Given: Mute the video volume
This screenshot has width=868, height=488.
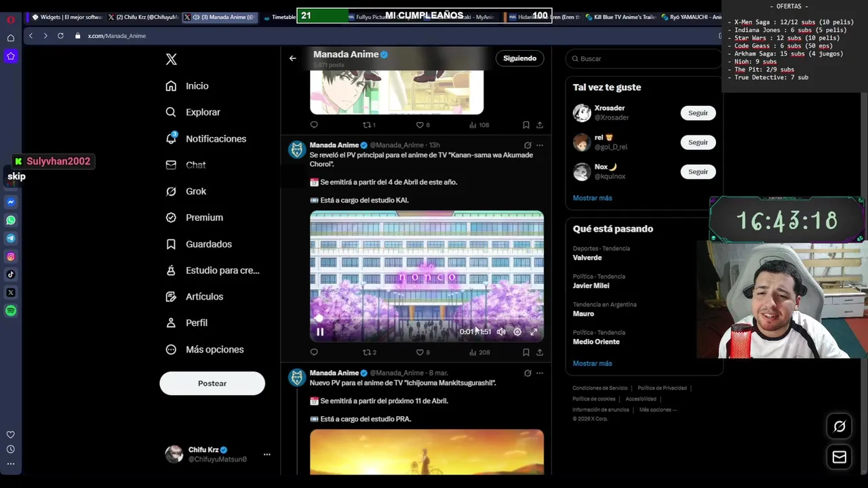Looking at the screenshot, I should coord(501,332).
